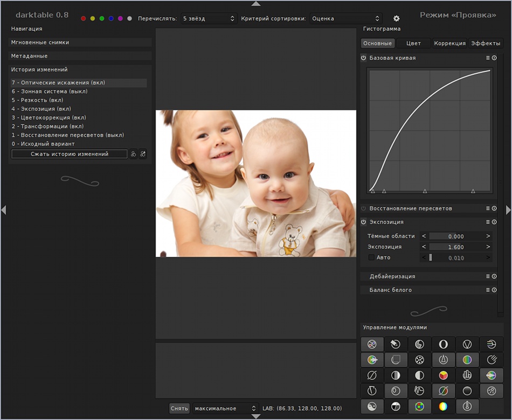Toggle the blue color label filter
The height and width of the screenshot is (420, 512).
pyautogui.click(x=111, y=19)
